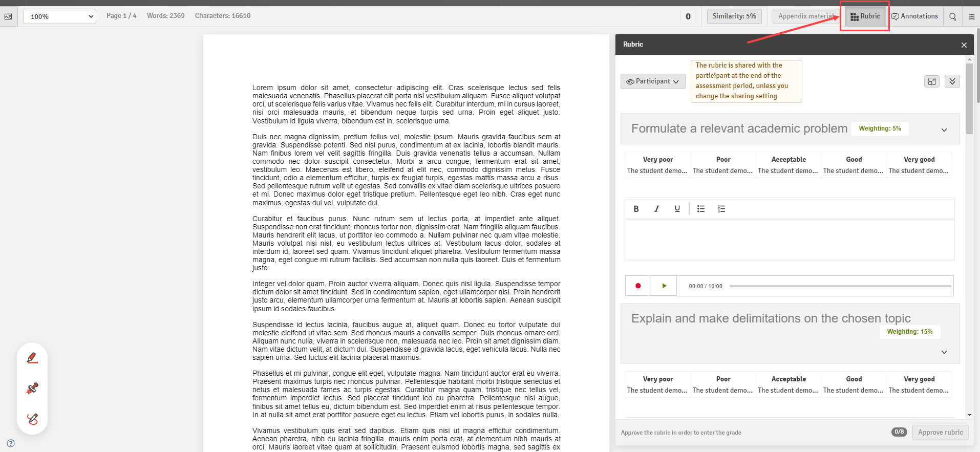
Task: Collapse the Formulate a relevant academic problem criterion
Action: (x=944, y=130)
